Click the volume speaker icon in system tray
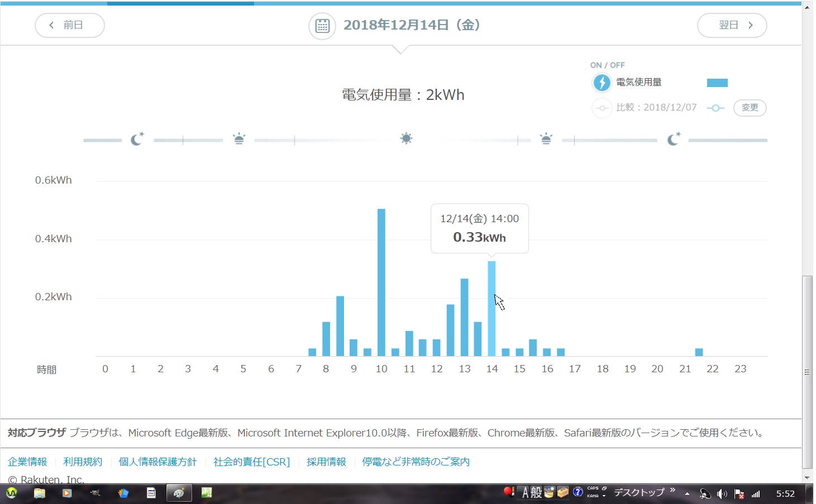 point(722,494)
